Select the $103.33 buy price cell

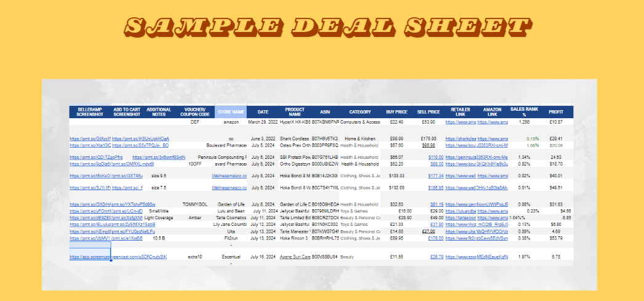[x=396, y=176]
